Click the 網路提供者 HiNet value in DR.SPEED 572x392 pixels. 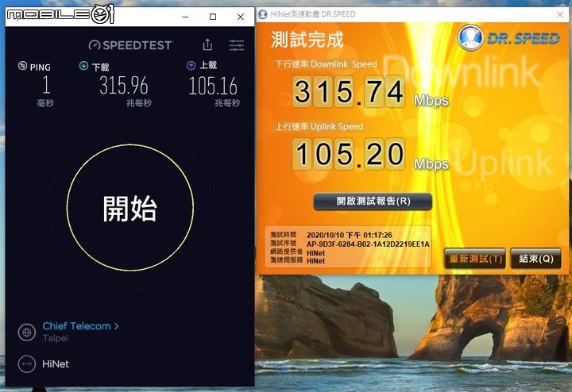(315, 253)
